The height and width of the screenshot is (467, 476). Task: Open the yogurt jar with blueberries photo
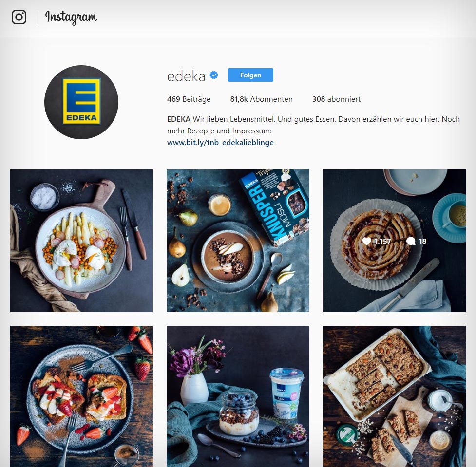coord(238,396)
